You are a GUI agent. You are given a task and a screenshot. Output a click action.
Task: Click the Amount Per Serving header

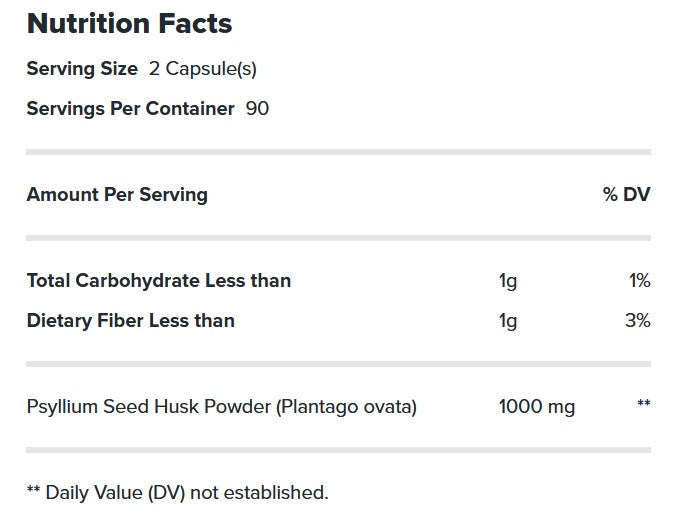click(117, 194)
